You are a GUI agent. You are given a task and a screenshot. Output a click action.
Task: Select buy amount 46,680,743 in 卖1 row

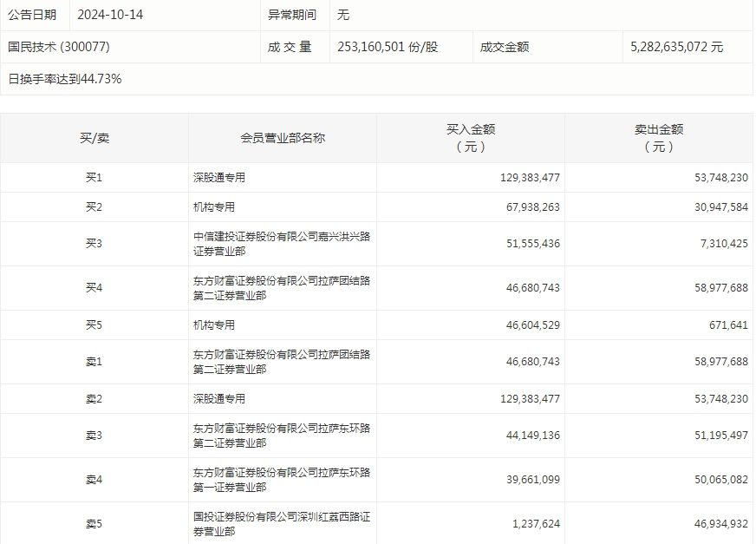533,362
